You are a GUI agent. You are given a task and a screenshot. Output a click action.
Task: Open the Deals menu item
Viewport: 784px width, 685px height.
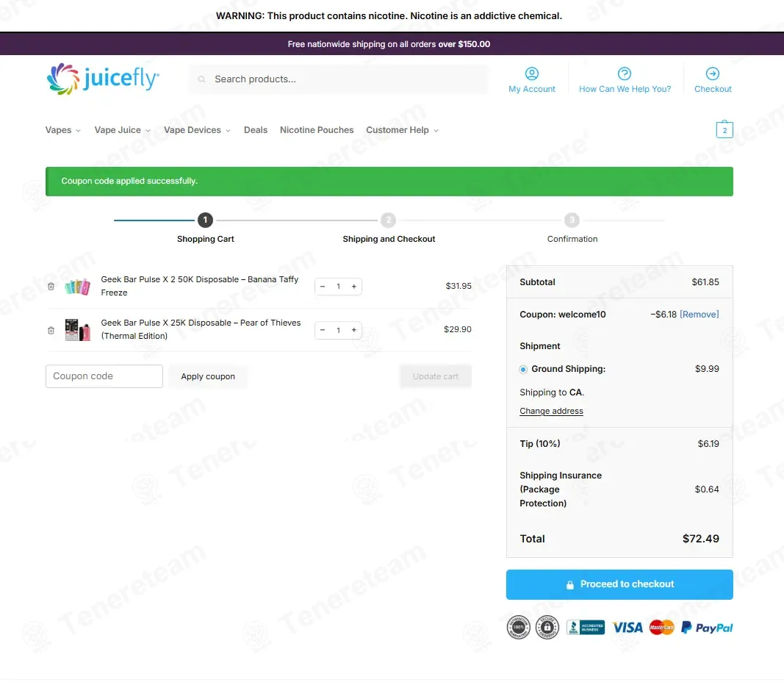coord(256,130)
